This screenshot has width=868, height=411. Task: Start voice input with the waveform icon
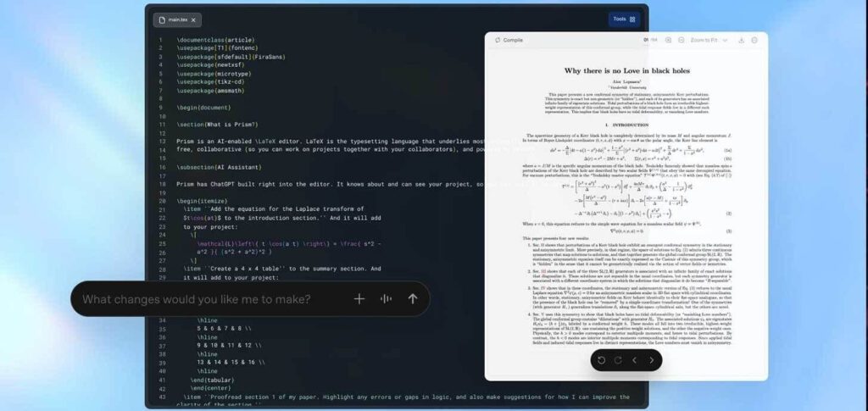point(386,299)
